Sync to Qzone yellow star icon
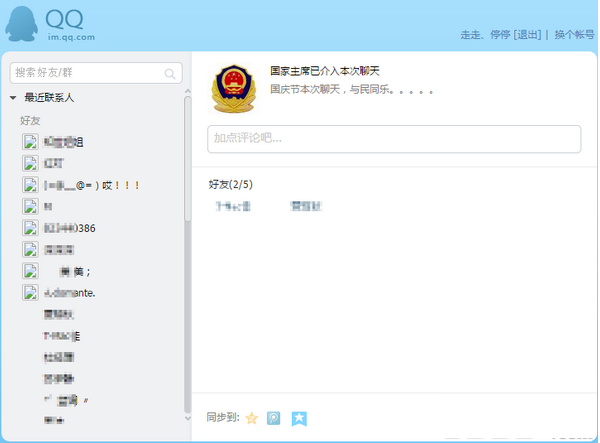600x443 pixels. [252, 418]
